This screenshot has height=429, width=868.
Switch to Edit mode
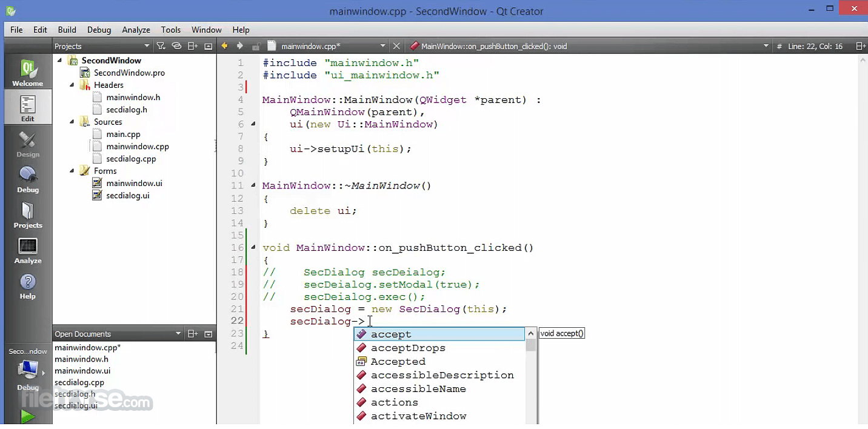[x=27, y=108]
